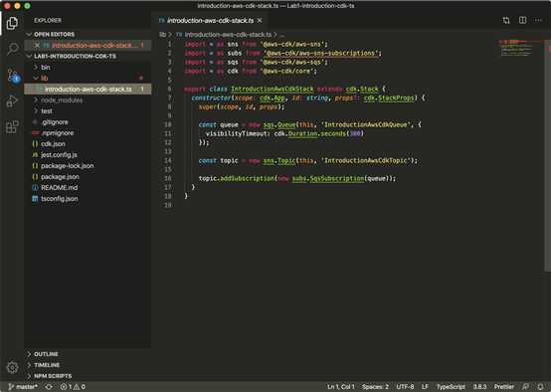Close the introduction-aws-cdk-stack.ts tab

260,21
